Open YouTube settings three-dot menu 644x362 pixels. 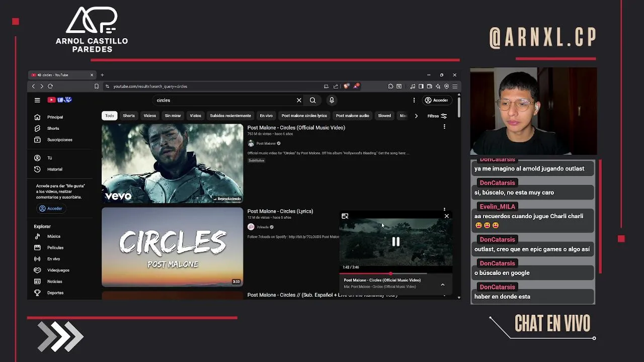click(414, 100)
